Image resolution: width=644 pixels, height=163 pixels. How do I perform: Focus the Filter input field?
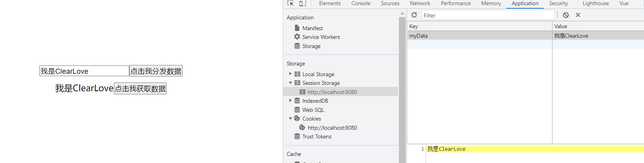tap(488, 15)
